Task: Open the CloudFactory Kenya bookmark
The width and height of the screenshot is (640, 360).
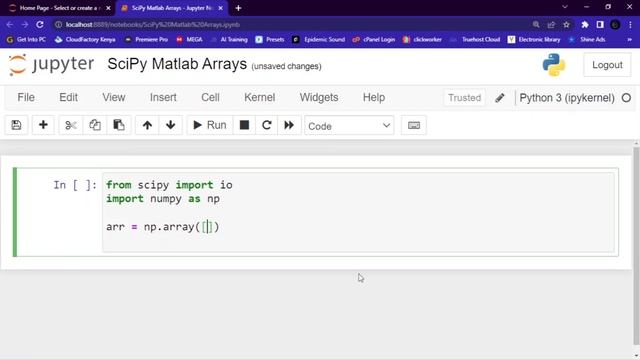Action: 85,40
